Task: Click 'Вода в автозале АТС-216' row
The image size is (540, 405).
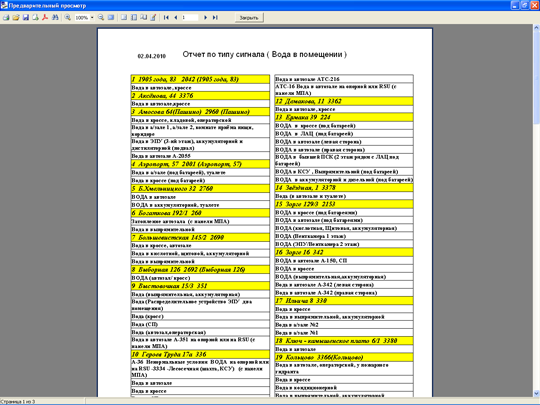Action: [344, 79]
